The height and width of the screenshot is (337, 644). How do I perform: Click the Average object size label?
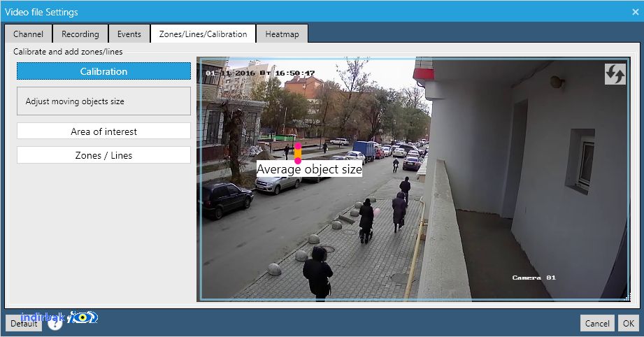(x=309, y=169)
